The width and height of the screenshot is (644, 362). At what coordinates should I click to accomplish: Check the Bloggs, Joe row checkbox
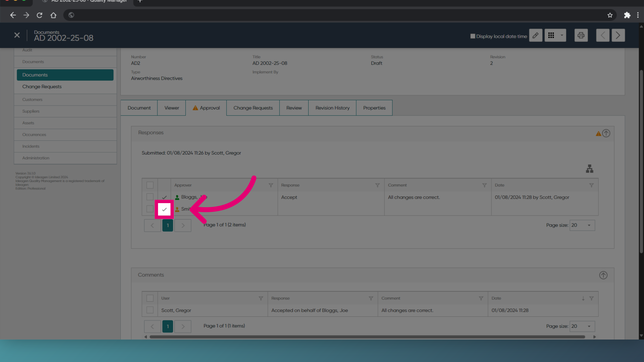(150, 197)
